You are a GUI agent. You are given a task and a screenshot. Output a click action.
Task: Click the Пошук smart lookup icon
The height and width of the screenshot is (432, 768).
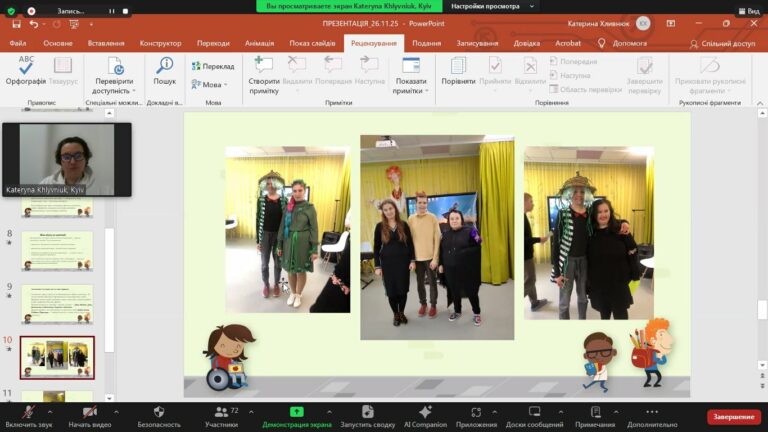(x=164, y=71)
